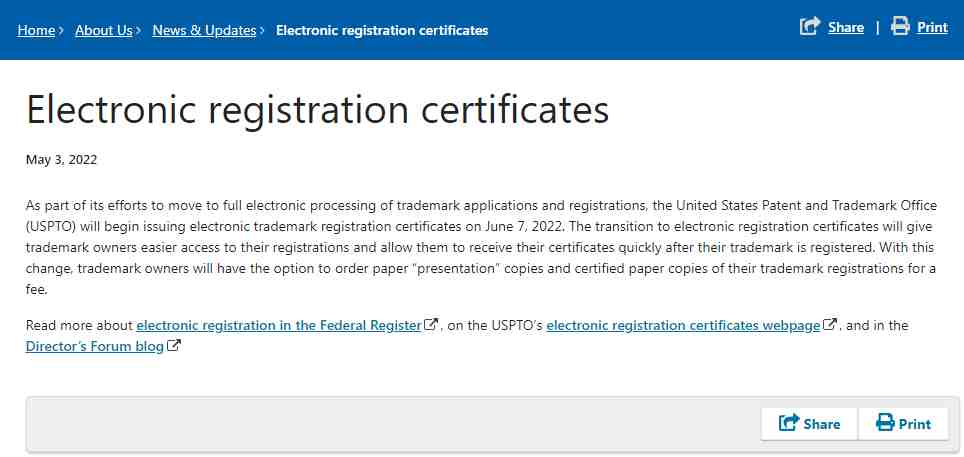964x457 pixels.
Task: Click external link icon after Federal Register link
Action: pyautogui.click(x=432, y=324)
